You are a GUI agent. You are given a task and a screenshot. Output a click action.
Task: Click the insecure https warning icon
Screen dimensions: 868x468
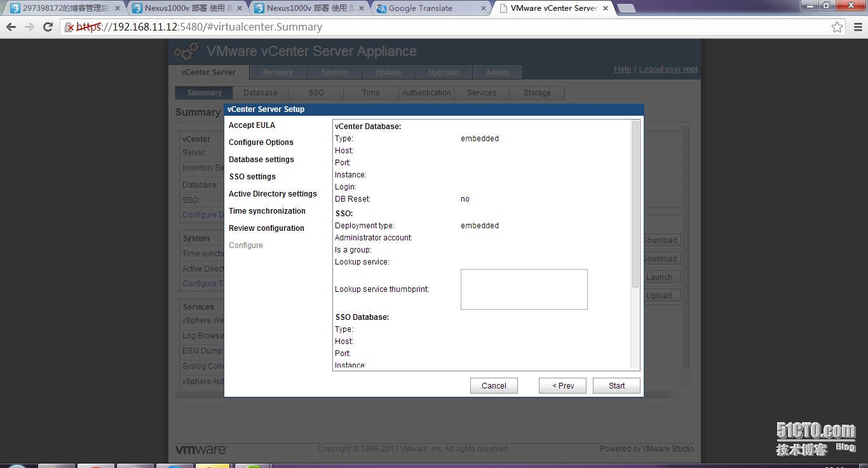pos(70,27)
